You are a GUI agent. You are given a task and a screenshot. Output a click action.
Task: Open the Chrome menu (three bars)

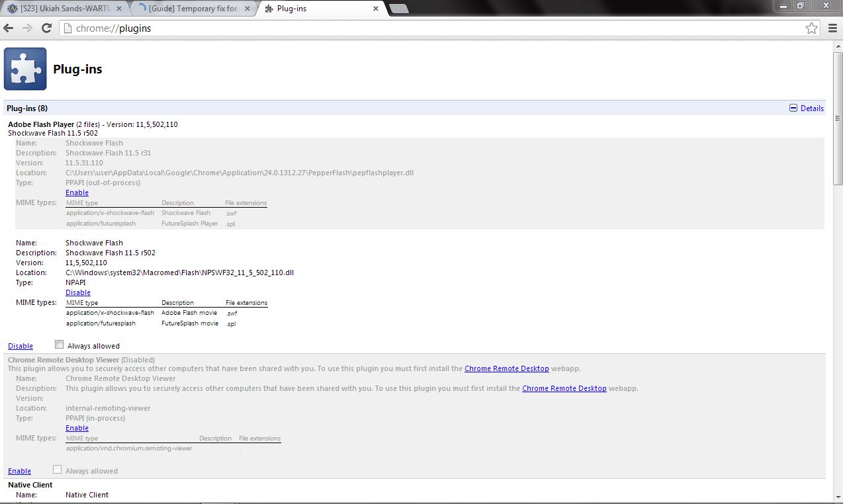coord(832,28)
